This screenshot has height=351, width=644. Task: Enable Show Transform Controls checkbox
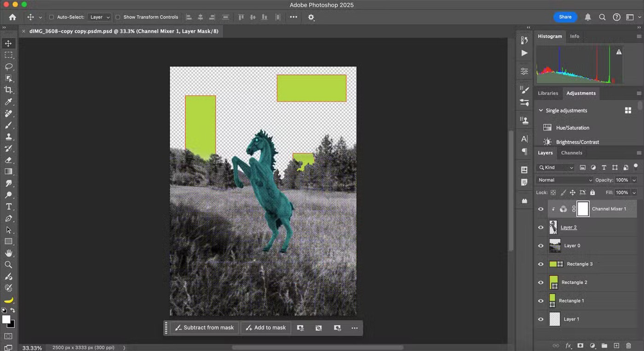point(118,17)
